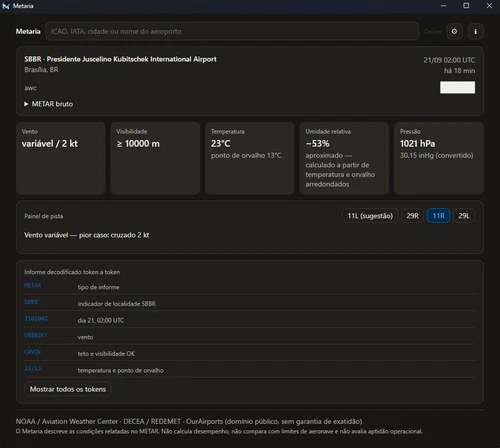Focus the airport search field

tap(232, 31)
